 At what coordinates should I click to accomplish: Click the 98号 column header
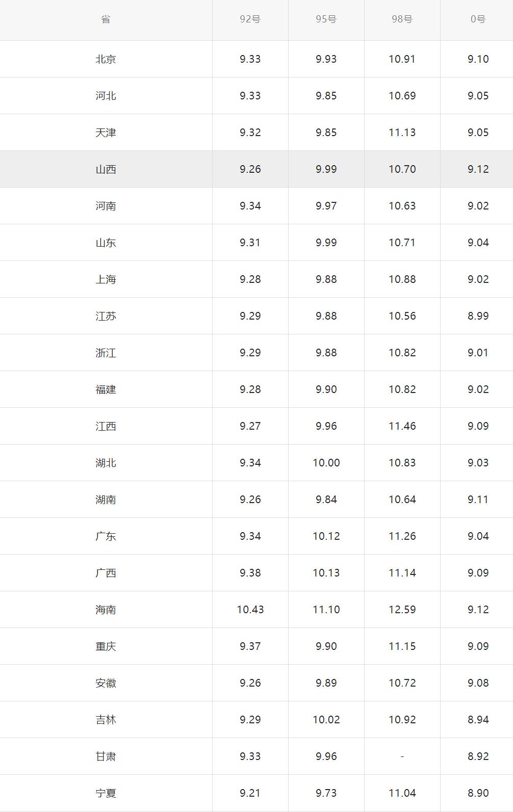point(402,19)
